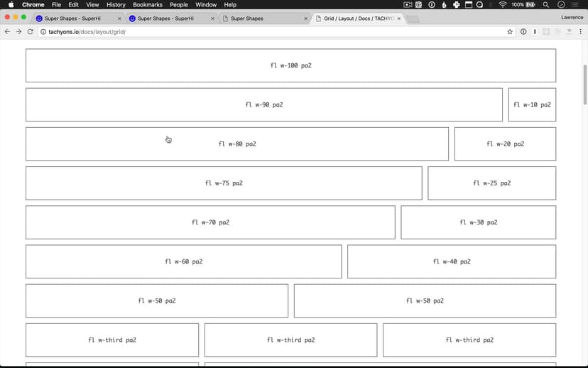The image size is (588, 368).
Task: Close the Grid / Layout / Docs tab
Action: [399, 18]
